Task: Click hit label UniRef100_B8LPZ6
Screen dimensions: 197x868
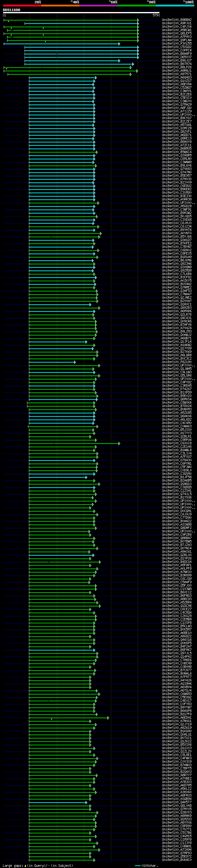Action: pos(177,67)
